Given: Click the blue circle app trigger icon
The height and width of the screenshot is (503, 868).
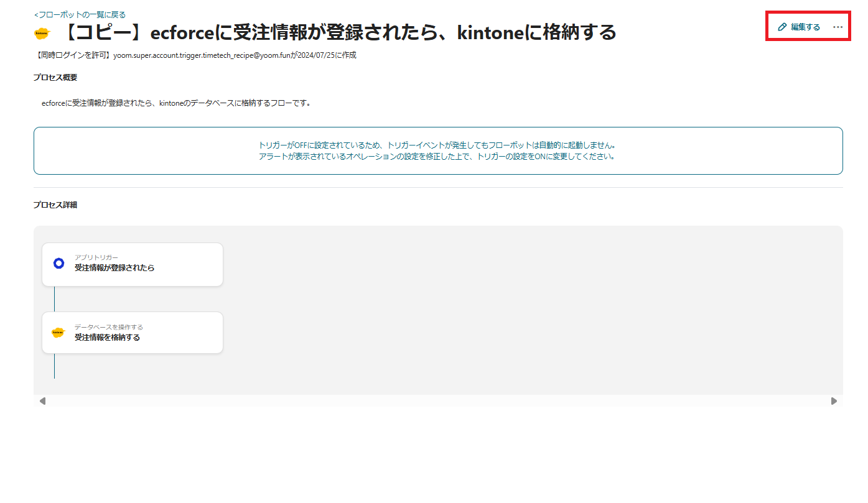Looking at the screenshot, I should click(58, 264).
